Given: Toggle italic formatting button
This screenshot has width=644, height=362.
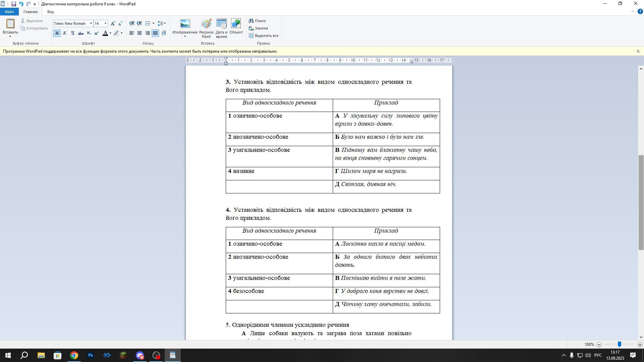Looking at the screenshot, I should click(x=65, y=33).
